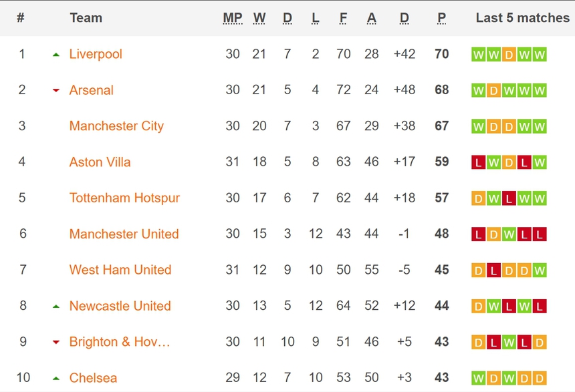Open the Aston Villa team link
575x392 pixels.
point(100,162)
